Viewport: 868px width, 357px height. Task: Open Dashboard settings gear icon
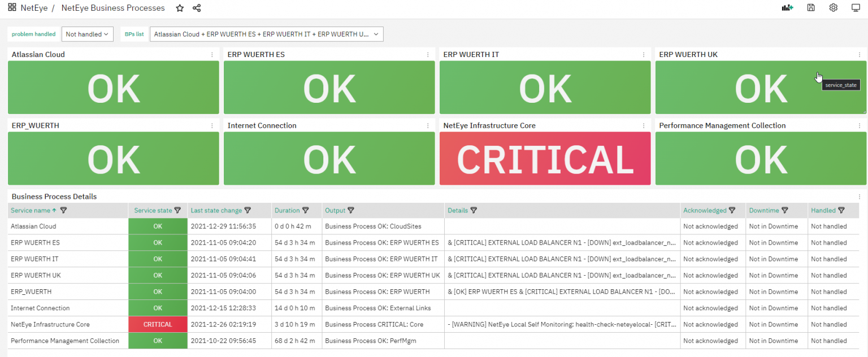tap(832, 8)
